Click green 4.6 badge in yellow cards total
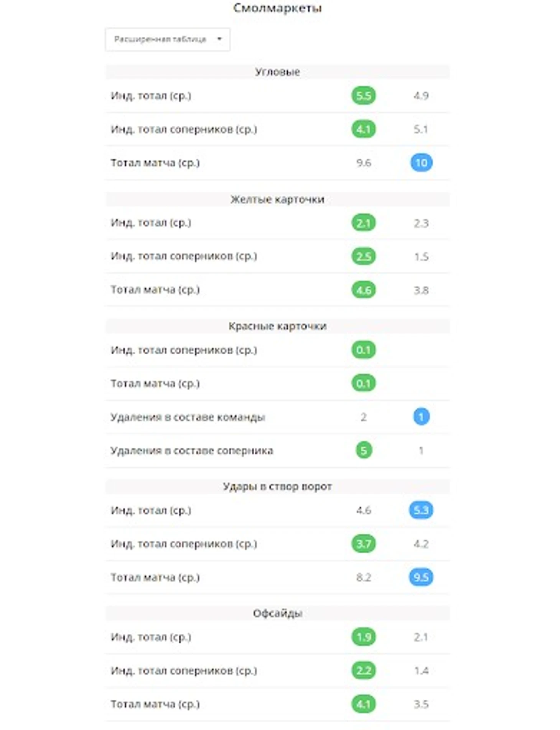 (x=363, y=290)
